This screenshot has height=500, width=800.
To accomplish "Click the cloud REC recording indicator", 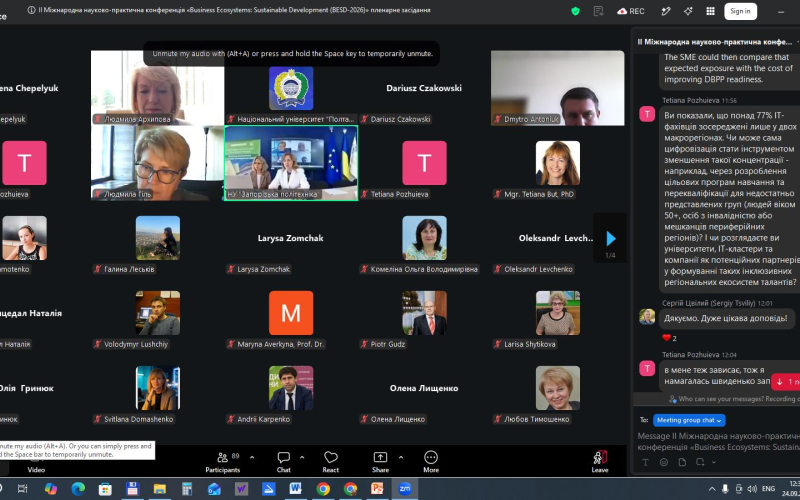I will coord(631,11).
